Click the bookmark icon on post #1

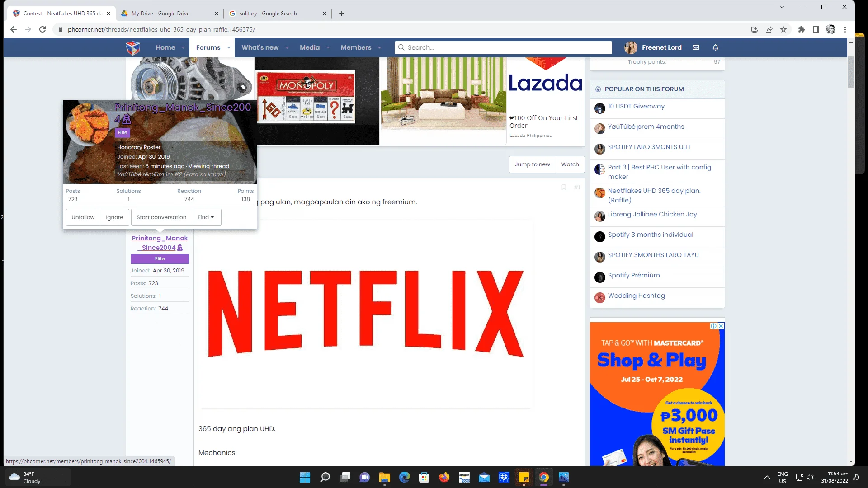[564, 187]
